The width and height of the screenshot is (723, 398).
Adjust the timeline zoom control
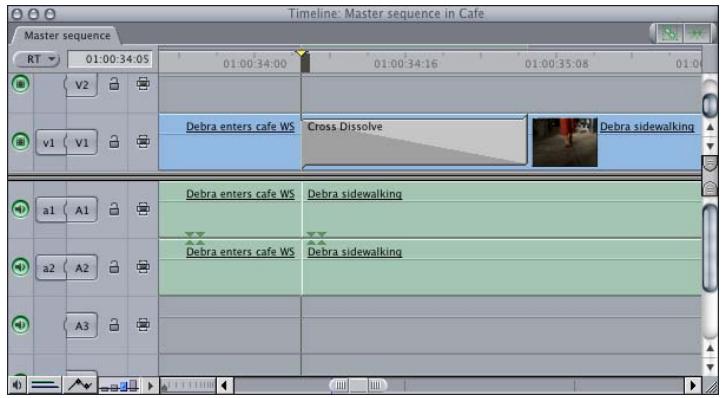[x=188, y=385]
